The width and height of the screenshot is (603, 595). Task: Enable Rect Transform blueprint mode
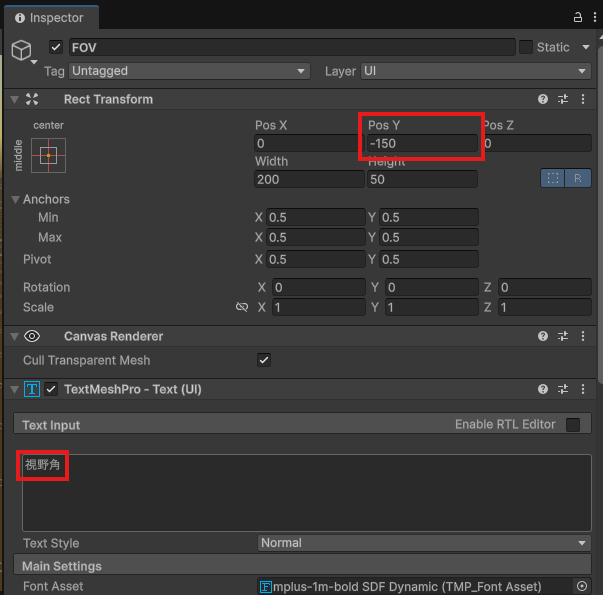click(552, 178)
